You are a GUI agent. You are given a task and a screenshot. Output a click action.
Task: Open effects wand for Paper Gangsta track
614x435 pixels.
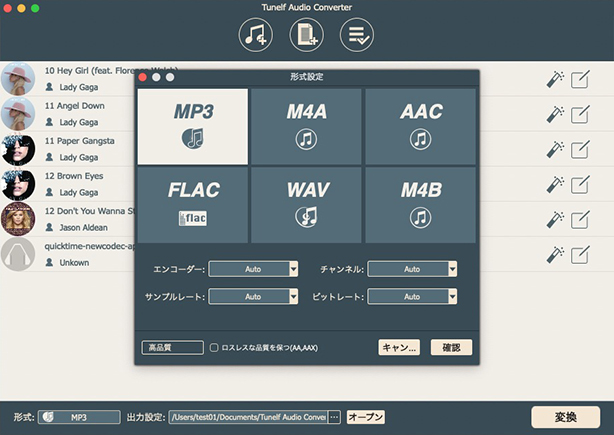(x=555, y=149)
